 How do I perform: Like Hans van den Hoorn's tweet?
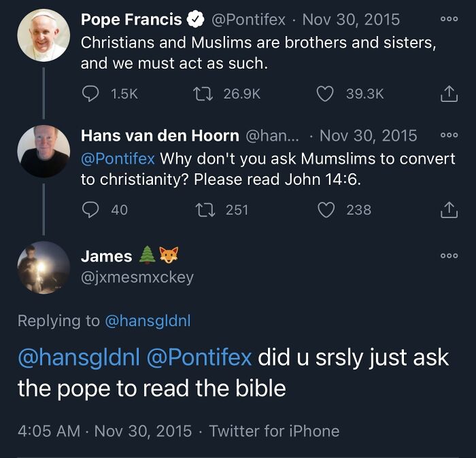[x=326, y=210]
